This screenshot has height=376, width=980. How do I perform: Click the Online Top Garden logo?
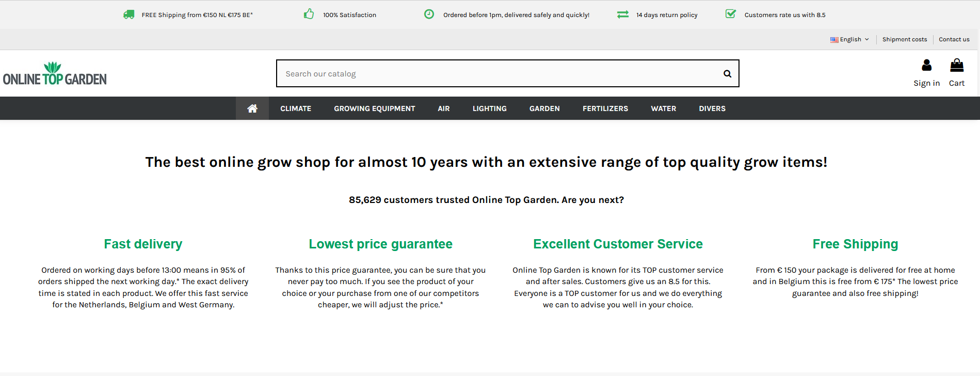click(x=55, y=74)
